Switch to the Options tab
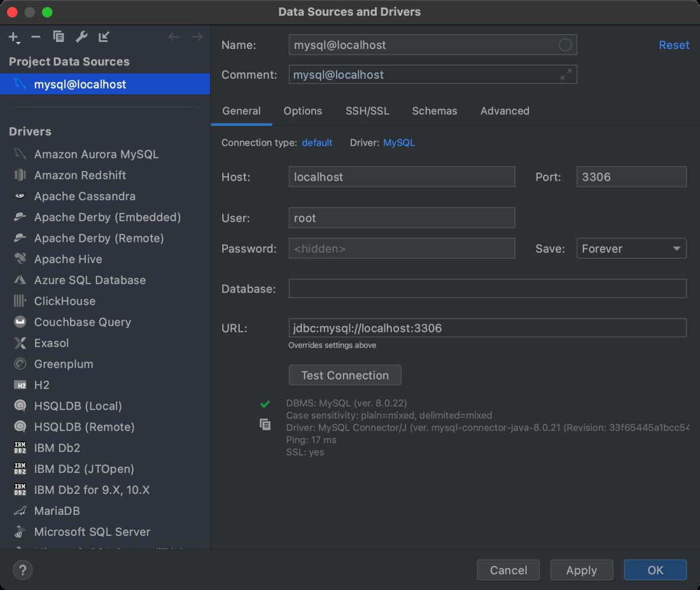 [303, 111]
